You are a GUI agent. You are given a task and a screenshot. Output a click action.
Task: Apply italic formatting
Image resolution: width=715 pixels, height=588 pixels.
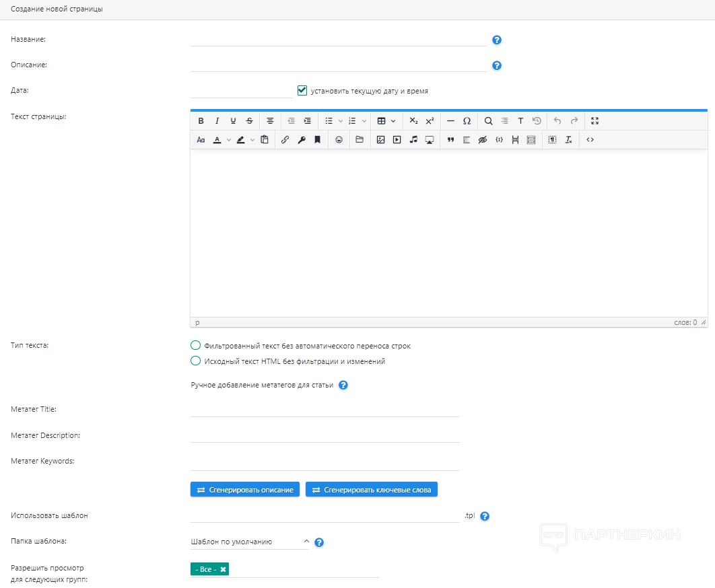[x=217, y=121]
